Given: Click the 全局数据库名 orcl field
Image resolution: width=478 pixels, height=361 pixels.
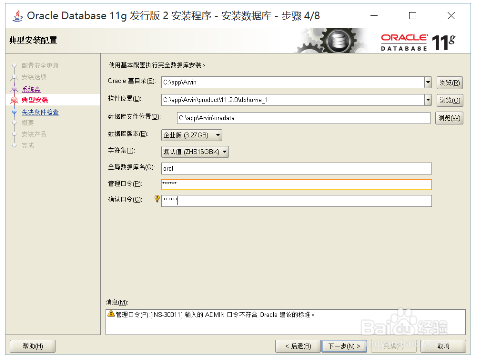Looking at the screenshot, I should [x=296, y=168].
